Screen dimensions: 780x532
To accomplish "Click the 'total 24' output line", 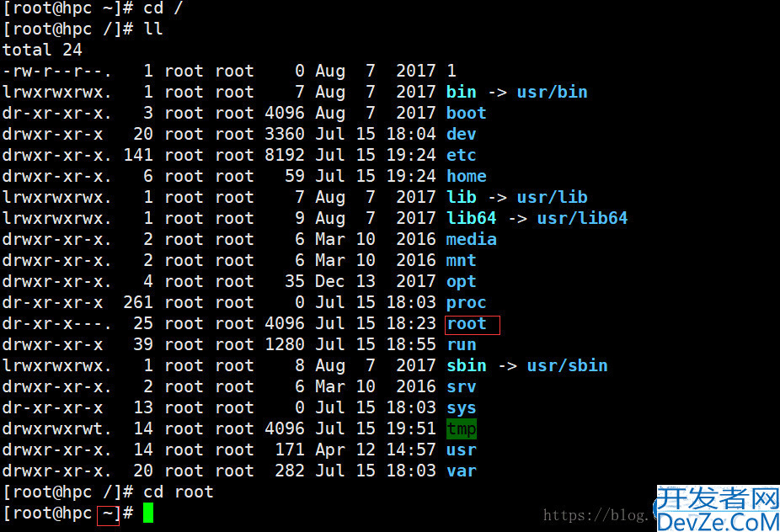I will (x=42, y=51).
